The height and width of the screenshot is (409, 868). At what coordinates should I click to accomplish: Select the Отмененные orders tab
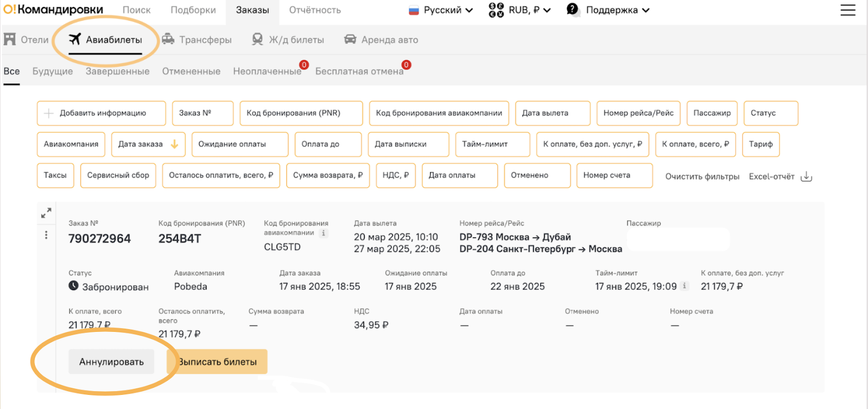point(192,71)
